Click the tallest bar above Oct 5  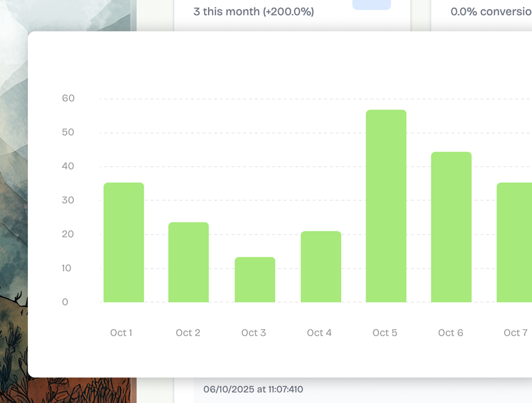coord(386,206)
